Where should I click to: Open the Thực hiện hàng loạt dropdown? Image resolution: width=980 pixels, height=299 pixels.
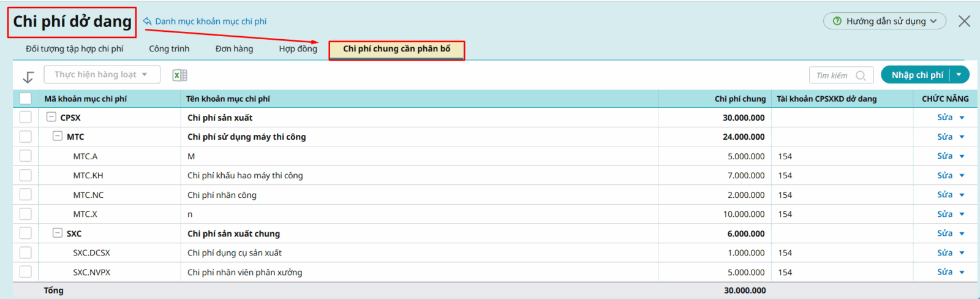click(x=102, y=75)
